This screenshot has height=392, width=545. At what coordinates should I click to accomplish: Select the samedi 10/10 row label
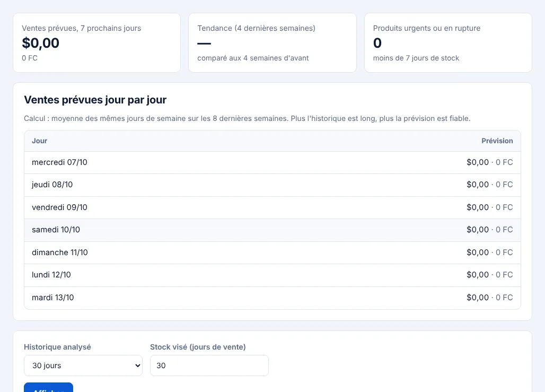pos(56,230)
